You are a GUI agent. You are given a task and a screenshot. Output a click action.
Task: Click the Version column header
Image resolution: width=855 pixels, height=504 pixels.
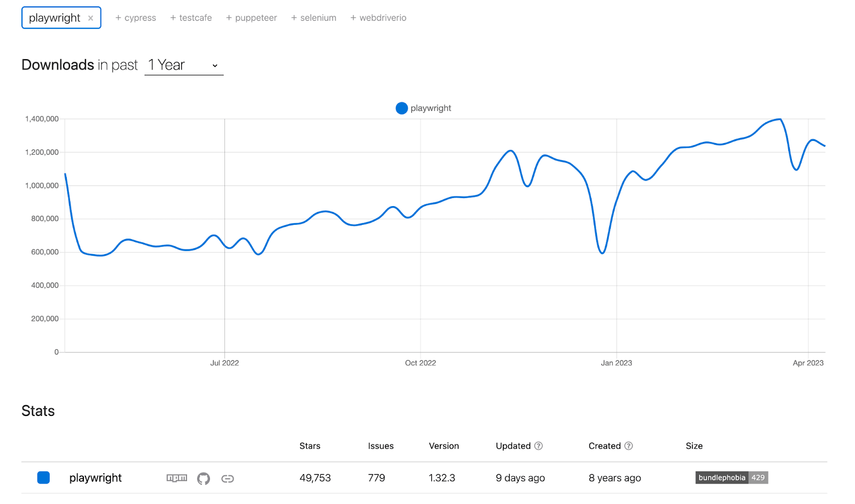click(444, 446)
